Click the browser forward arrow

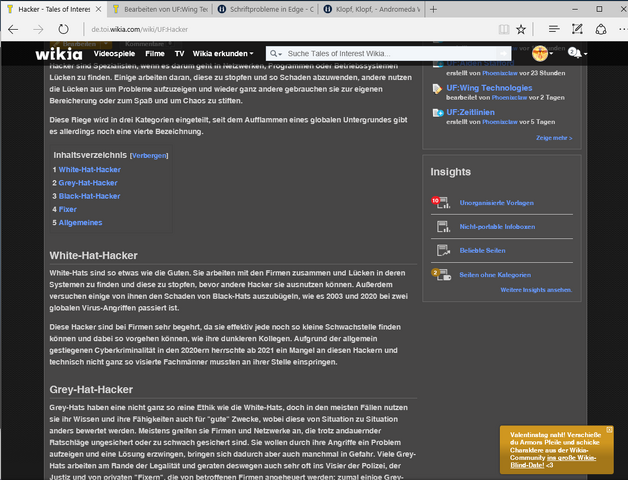[x=38, y=29]
